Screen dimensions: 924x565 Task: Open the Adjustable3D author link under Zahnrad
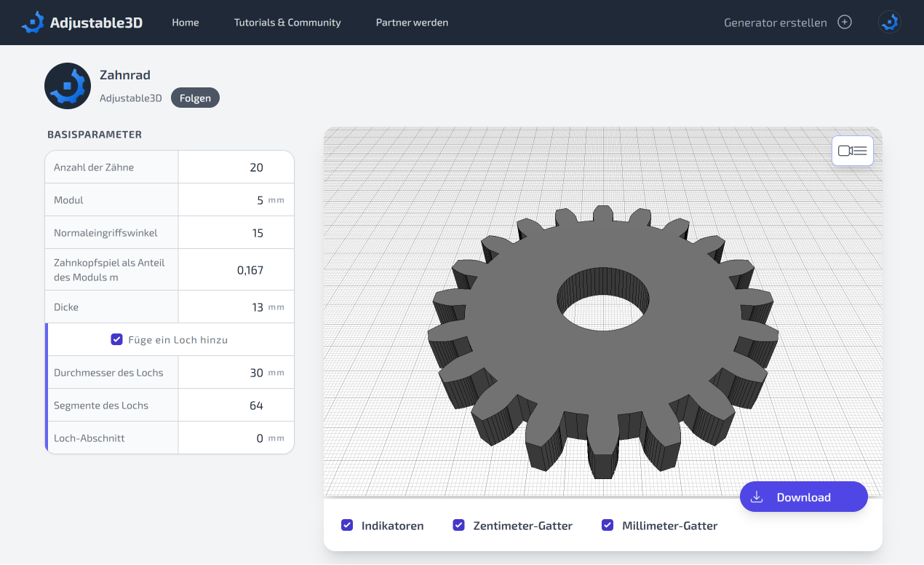[x=131, y=98]
